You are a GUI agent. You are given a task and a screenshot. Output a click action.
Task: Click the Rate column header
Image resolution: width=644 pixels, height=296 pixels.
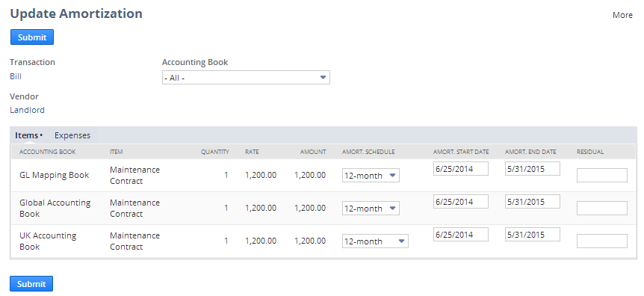[x=252, y=152]
